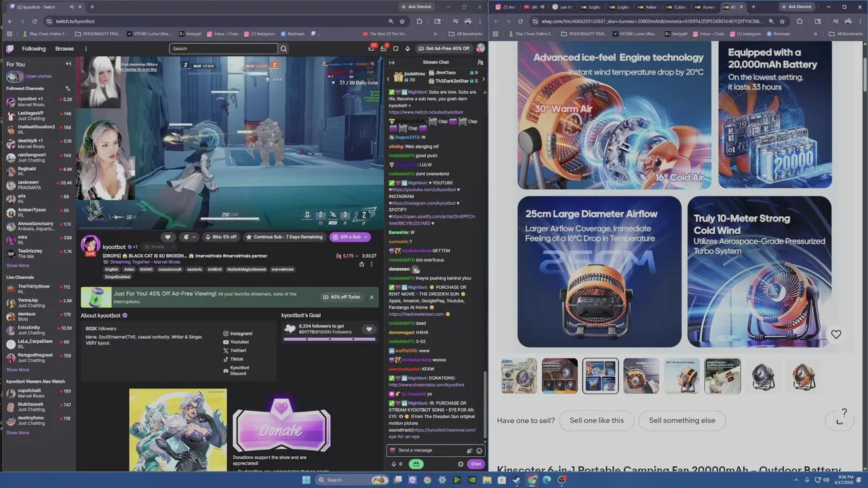Open Inbox + Chats bookmark in Twitch window
Screen dimensions: 868x488
(x=222, y=34)
